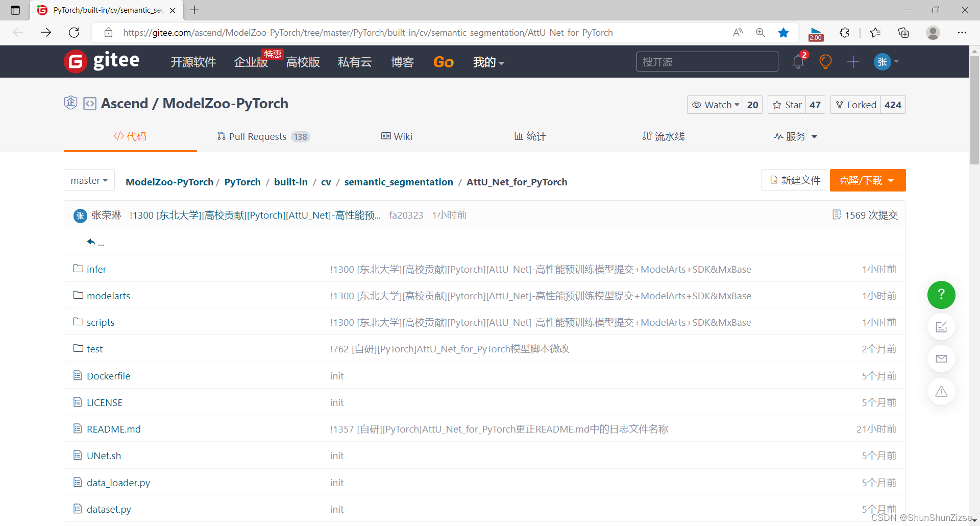Click the floating edit feedback icon

(941, 327)
